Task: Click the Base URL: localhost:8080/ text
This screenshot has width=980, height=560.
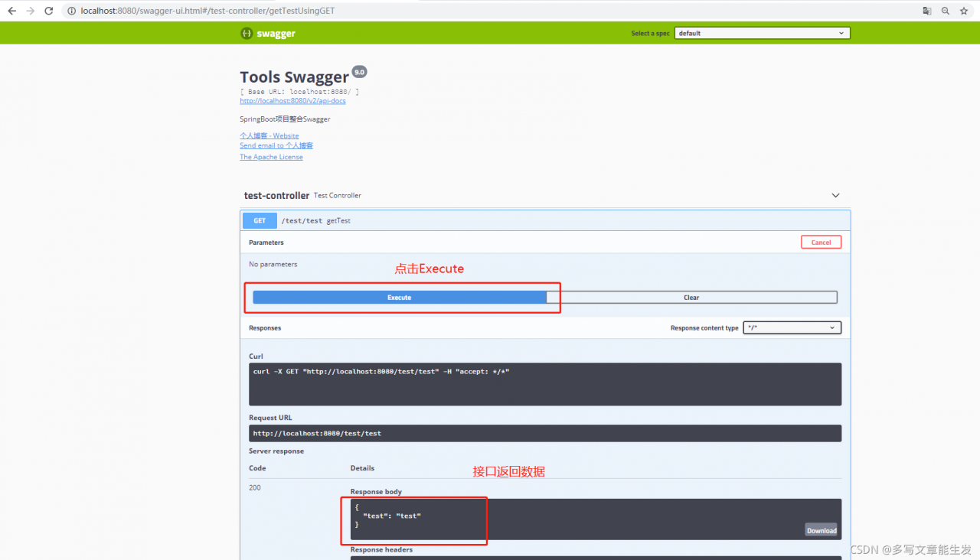Action: [299, 92]
